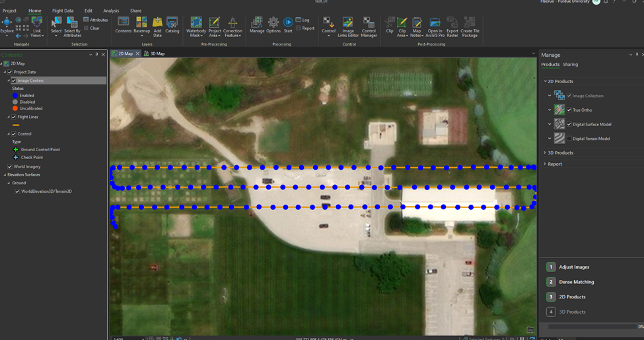
Task: Enable the Digital Terrain Model checkbox
Action: (569, 139)
